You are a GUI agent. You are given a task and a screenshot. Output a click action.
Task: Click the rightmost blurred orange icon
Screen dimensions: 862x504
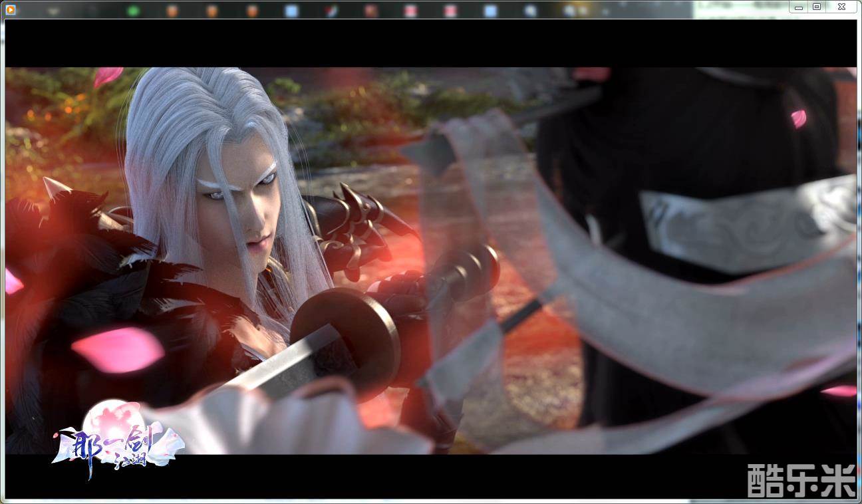(252, 11)
